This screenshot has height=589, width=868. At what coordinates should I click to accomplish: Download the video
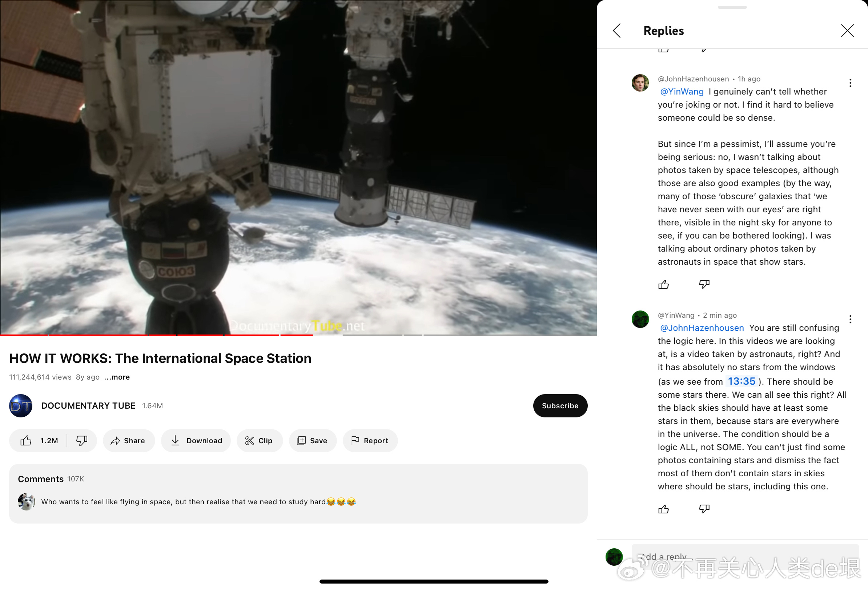pyautogui.click(x=196, y=441)
